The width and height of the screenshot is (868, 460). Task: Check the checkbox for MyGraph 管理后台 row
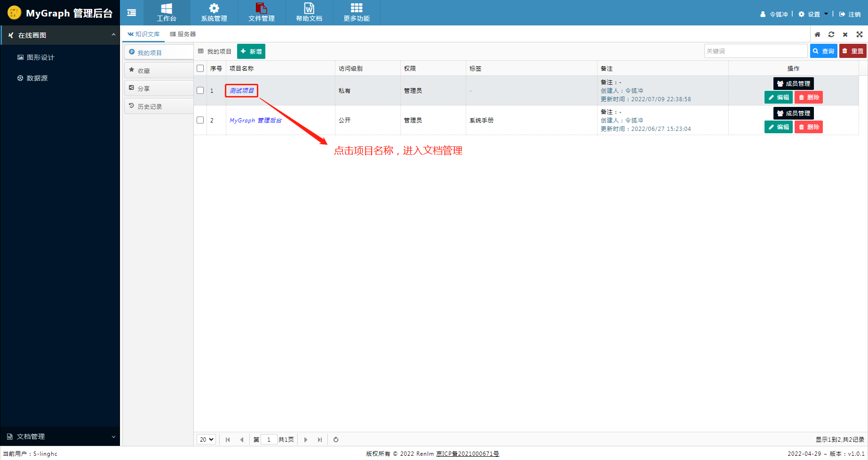tap(200, 120)
